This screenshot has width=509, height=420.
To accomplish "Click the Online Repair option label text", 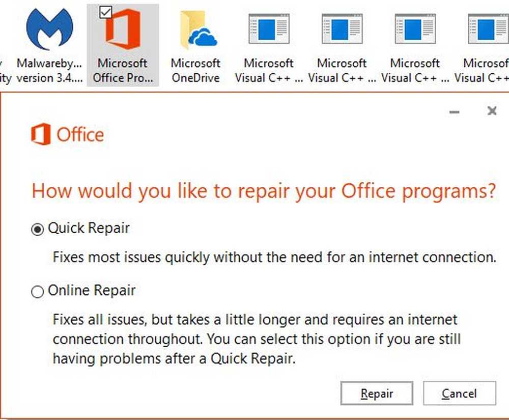I will coord(92,290).
